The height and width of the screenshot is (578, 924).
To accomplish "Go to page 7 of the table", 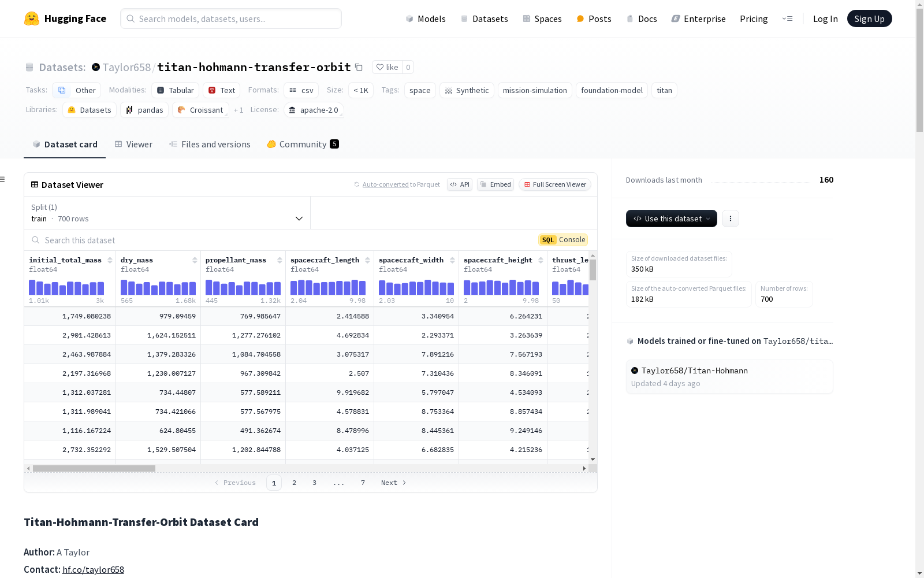I will click(363, 483).
